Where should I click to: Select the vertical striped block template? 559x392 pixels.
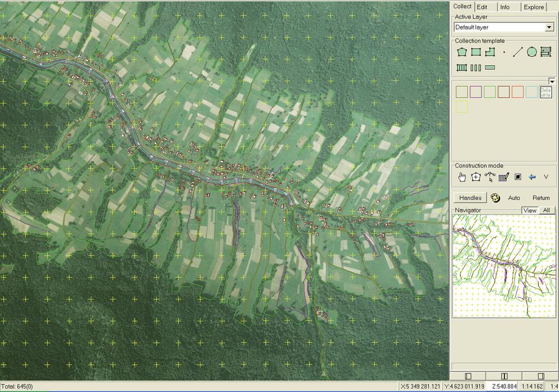[x=462, y=67]
